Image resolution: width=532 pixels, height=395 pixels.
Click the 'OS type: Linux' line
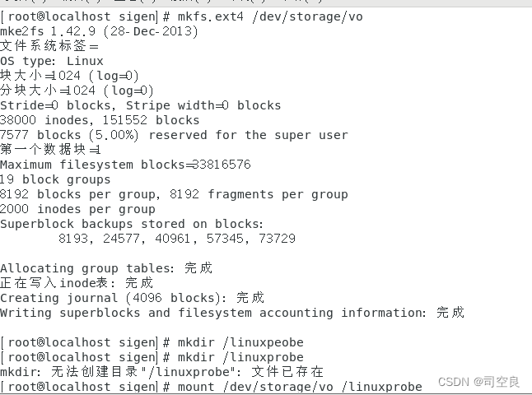[52, 61]
